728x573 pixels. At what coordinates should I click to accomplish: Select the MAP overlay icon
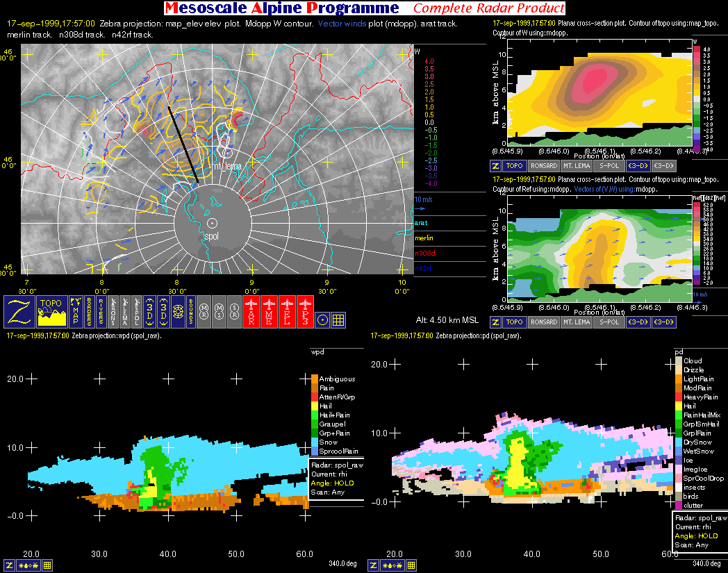(x=75, y=312)
